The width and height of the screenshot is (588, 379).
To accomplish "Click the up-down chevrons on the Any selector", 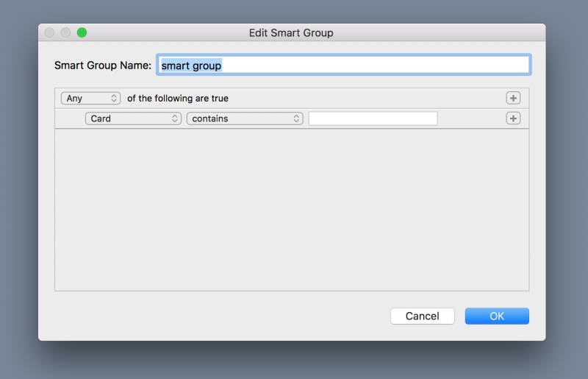I will [x=114, y=98].
